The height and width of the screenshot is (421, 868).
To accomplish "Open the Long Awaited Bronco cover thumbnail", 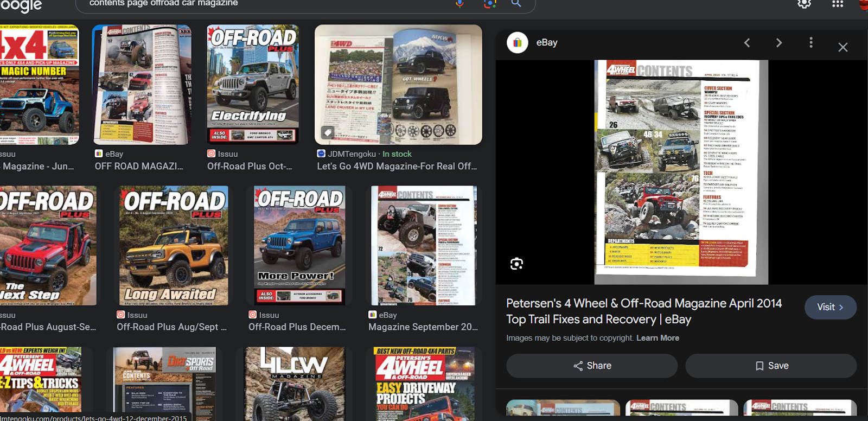I will [x=174, y=245].
